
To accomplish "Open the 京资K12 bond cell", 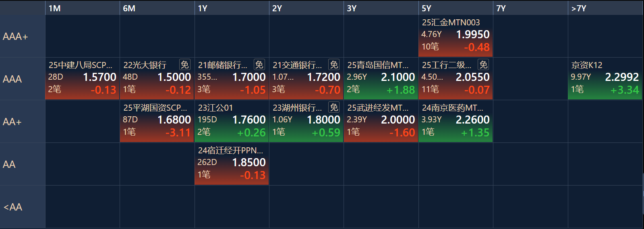I will click(x=605, y=79).
